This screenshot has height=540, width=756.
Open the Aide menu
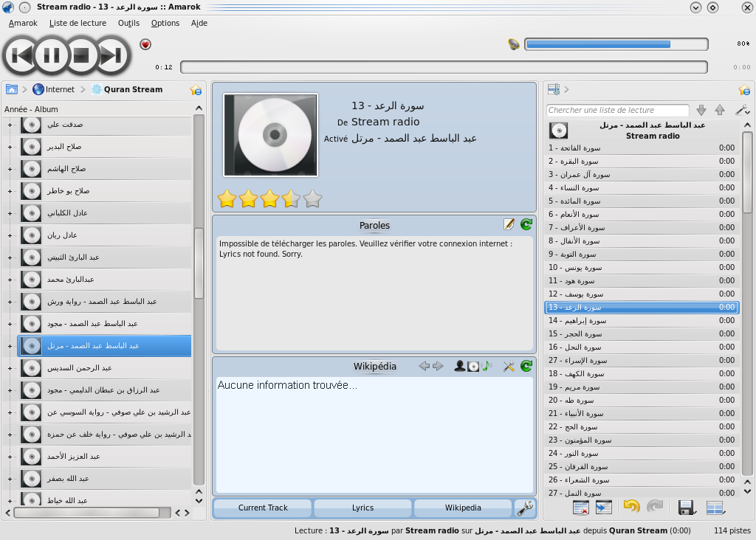[199, 23]
